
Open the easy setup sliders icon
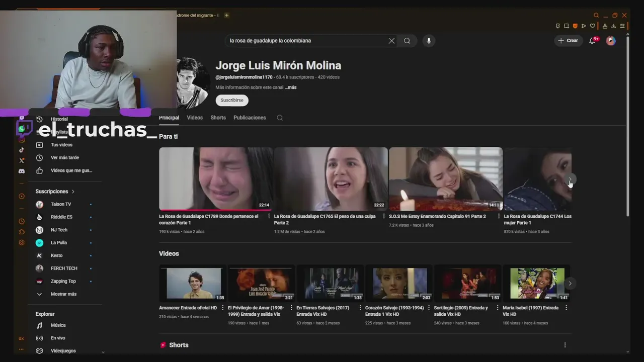[x=622, y=26]
